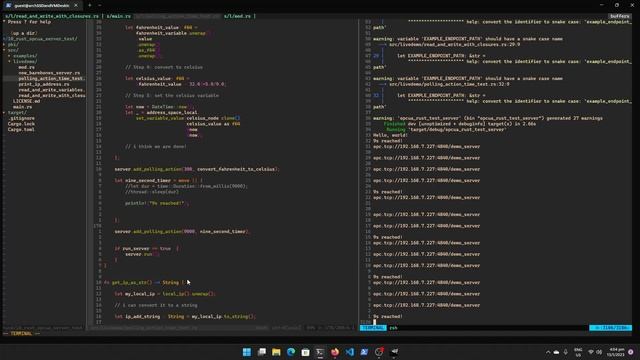The height and width of the screenshot is (360, 640).
Task: Open read_and_write_variables file in tree
Action: [51, 90]
